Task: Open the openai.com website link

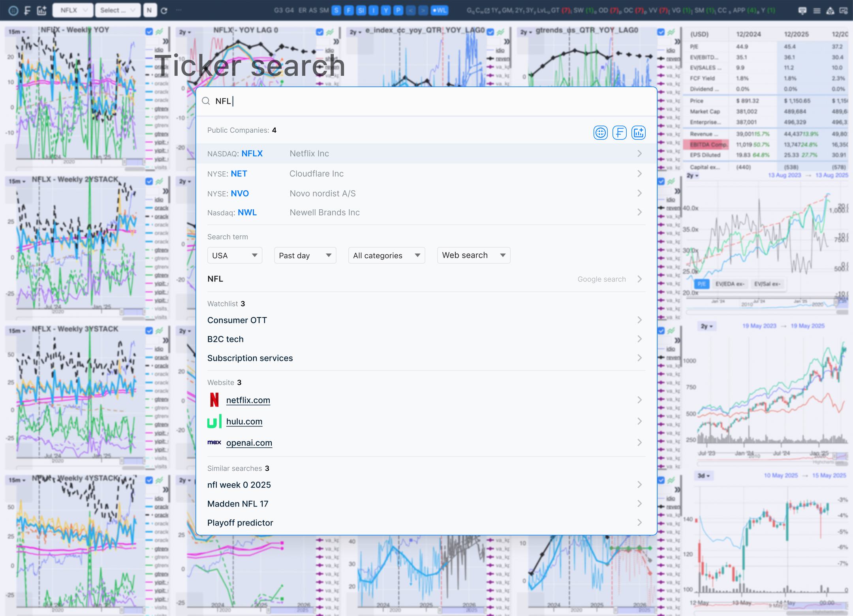Action: click(x=249, y=443)
